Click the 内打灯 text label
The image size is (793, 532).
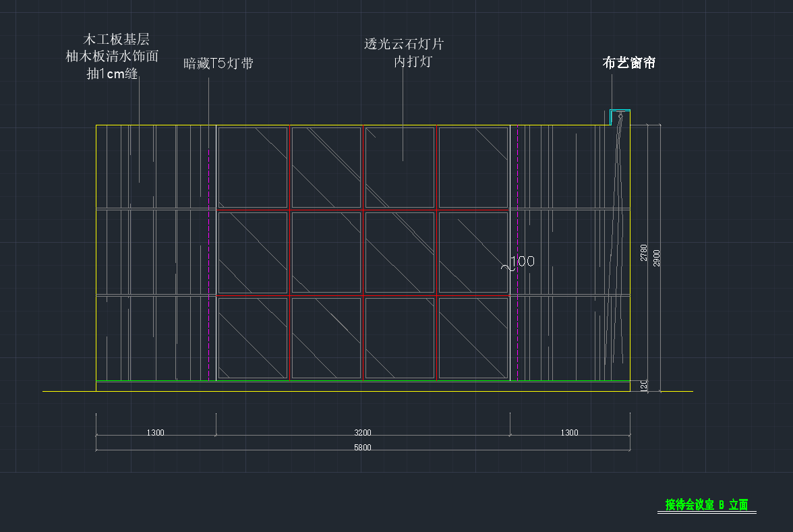pos(413,62)
